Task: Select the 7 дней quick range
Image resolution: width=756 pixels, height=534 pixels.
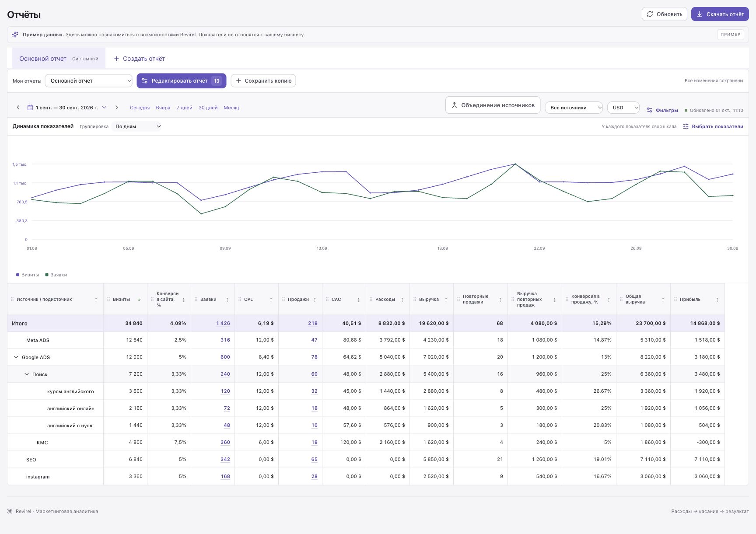Action: (184, 108)
